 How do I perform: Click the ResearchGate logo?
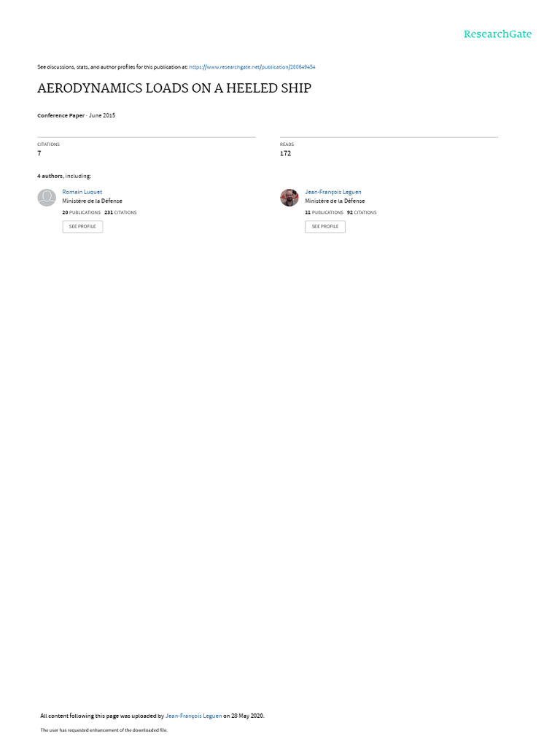[x=497, y=34]
